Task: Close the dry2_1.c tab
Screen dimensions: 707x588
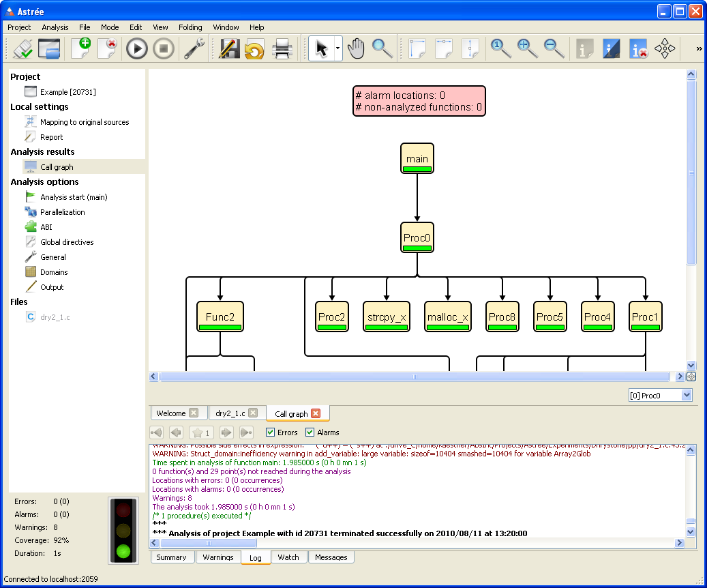Action: (253, 413)
